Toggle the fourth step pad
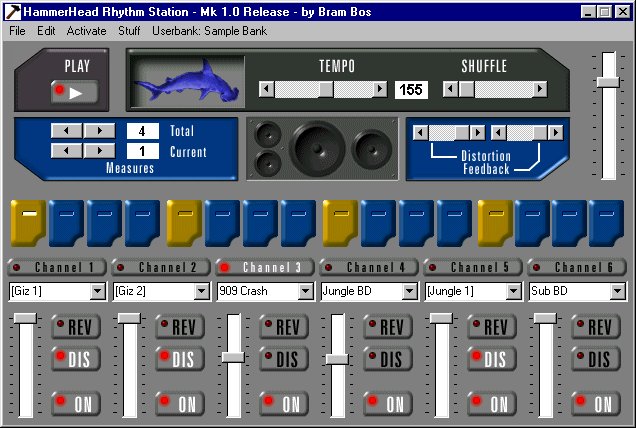The height and width of the screenshot is (428, 636). tap(142, 223)
